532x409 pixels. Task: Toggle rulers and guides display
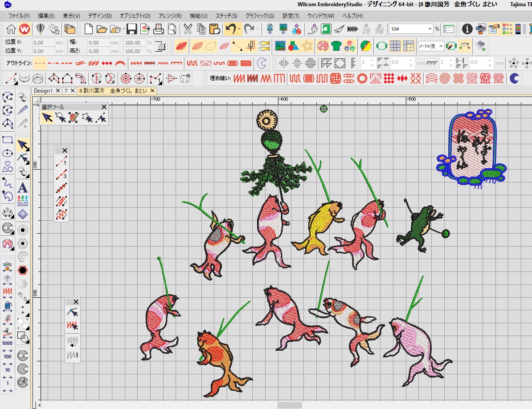click(x=409, y=46)
